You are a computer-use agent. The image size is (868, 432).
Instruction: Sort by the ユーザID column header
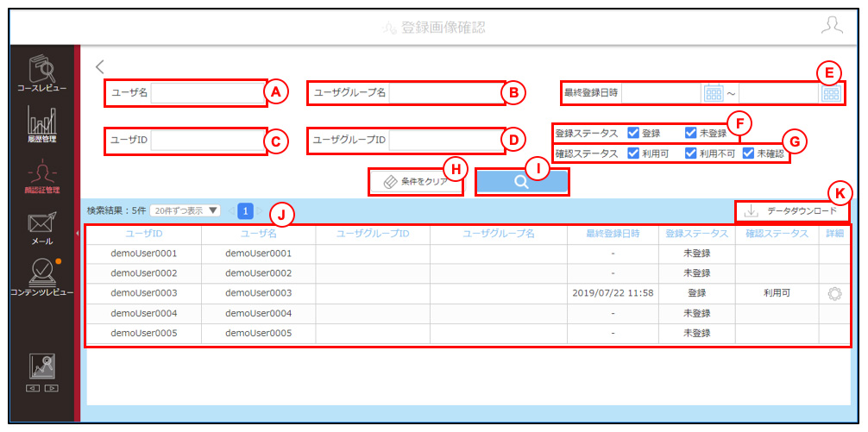click(144, 234)
